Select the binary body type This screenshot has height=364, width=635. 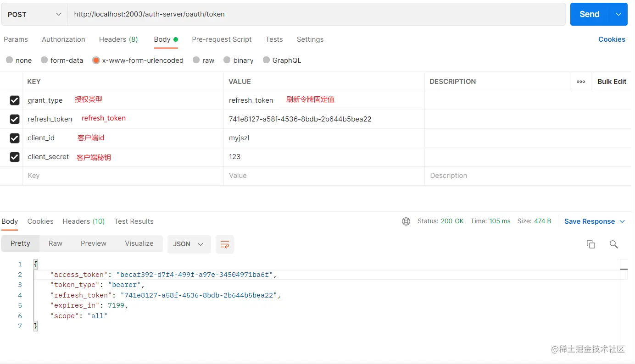click(x=239, y=60)
